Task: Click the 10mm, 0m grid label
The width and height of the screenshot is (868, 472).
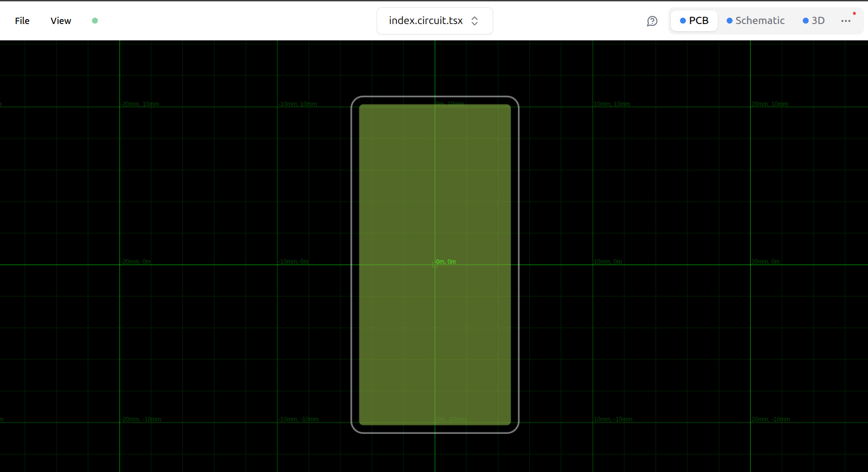Action: click(608, 262)
